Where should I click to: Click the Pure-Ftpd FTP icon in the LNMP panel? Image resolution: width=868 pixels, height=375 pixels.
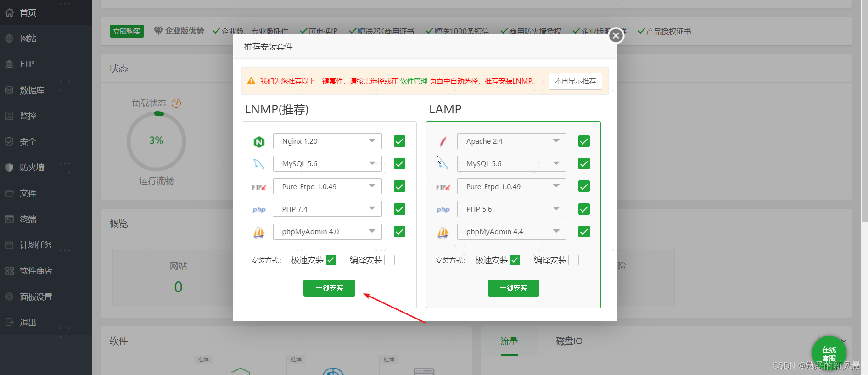259,187
